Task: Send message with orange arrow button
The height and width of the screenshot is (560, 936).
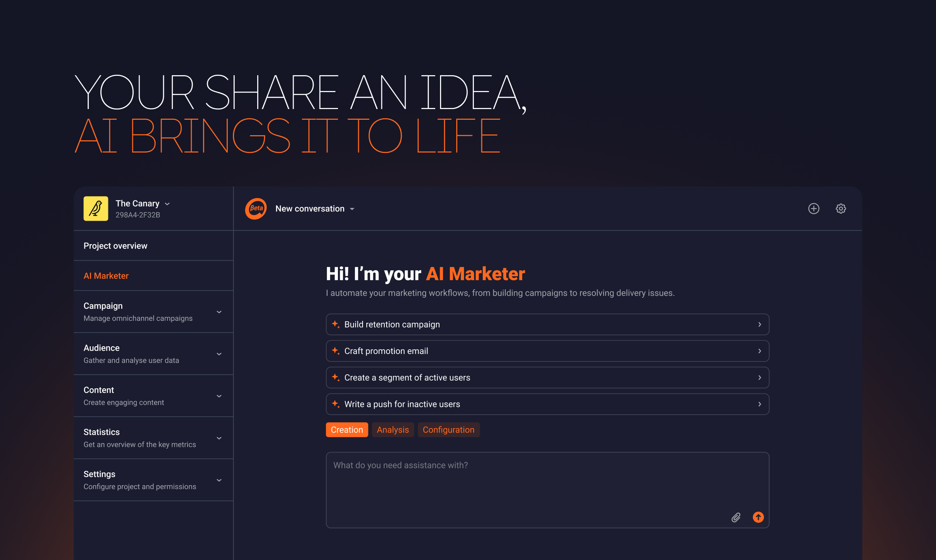Action: [x=758, y=517]
